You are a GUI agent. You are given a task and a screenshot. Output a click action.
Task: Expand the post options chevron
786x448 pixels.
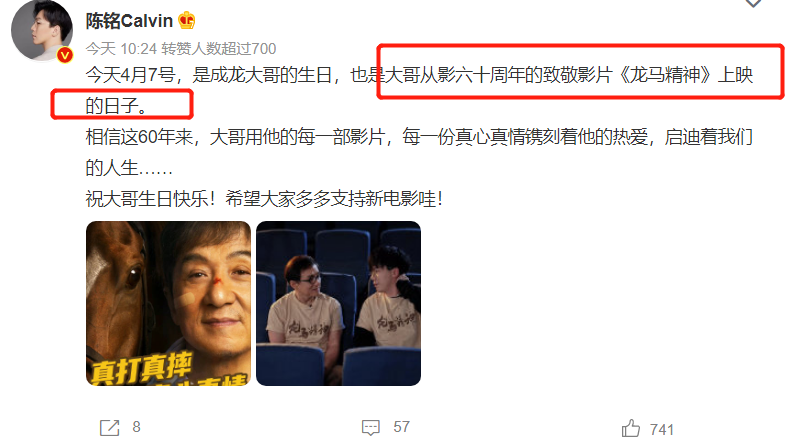click(x=753, y=3)
